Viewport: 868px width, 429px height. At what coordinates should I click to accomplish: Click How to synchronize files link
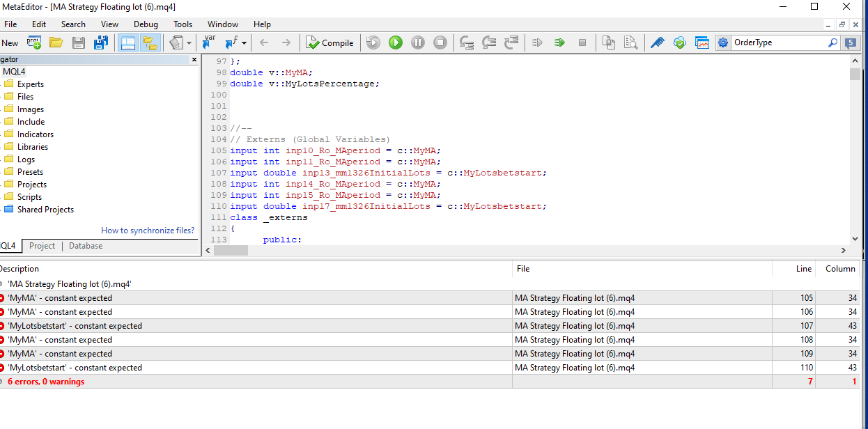coord(148,231)
